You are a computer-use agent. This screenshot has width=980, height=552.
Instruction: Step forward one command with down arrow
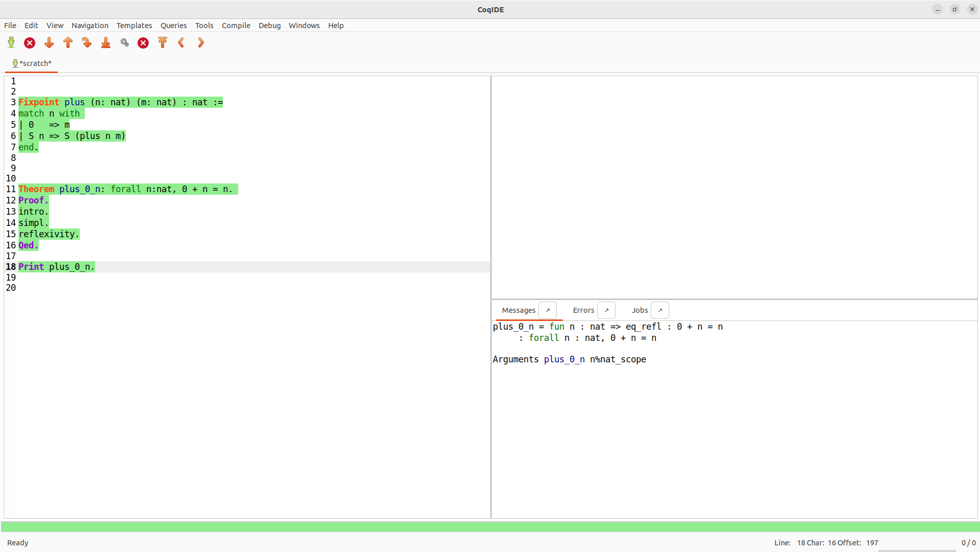tap(49, 43)
